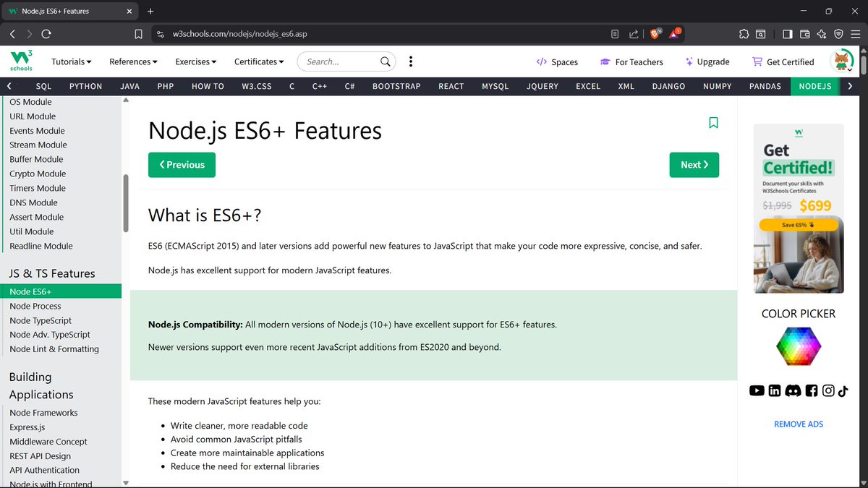Click the browser address bar URL

coord(240,34)
